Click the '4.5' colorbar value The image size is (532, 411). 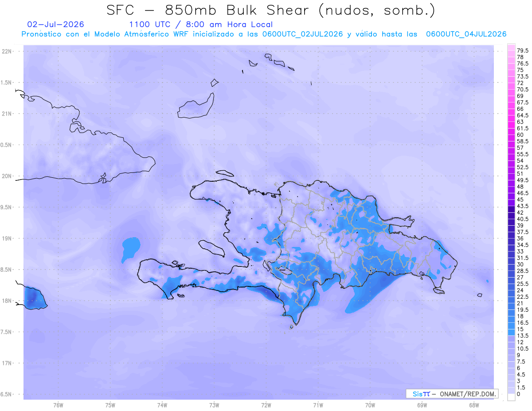[522, 375]
